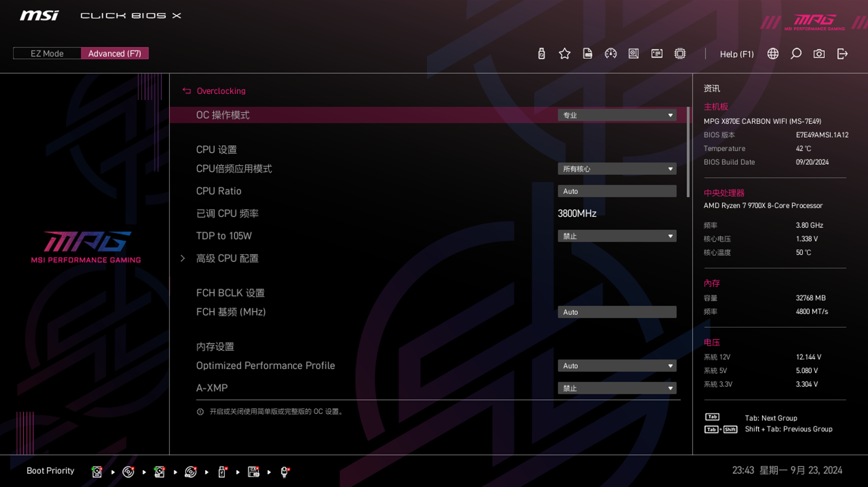Click the CPU chip icon in toolbar
Image resolution: width=868 pixels, height=487 pixels.
(x=680, y=54)
